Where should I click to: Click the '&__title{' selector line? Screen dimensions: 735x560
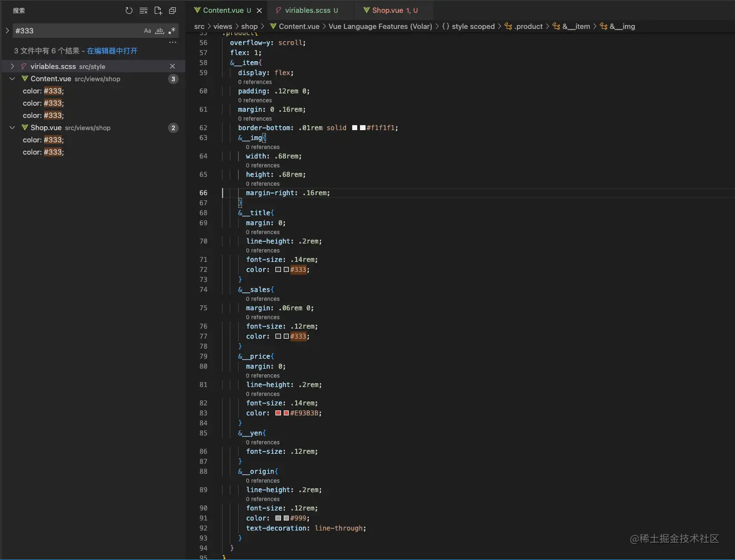(256, 213)
